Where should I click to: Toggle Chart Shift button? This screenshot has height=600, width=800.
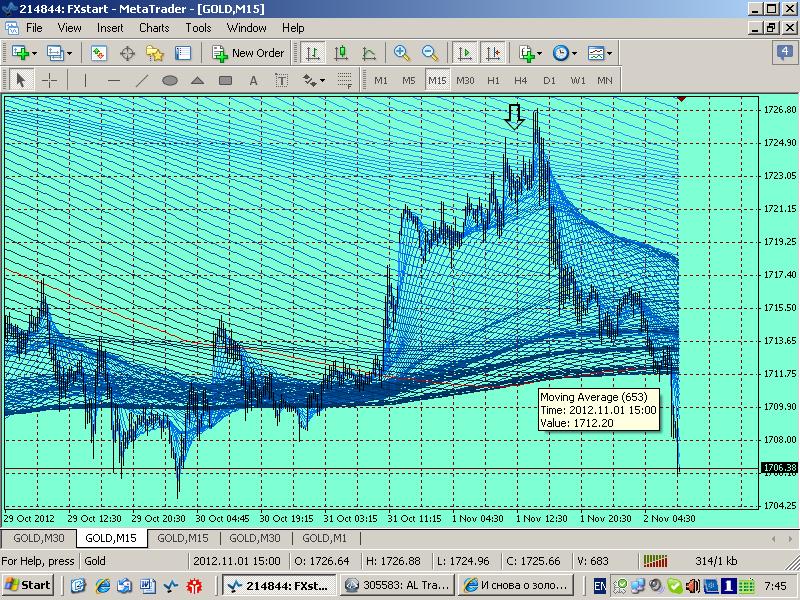pos(492,53)
